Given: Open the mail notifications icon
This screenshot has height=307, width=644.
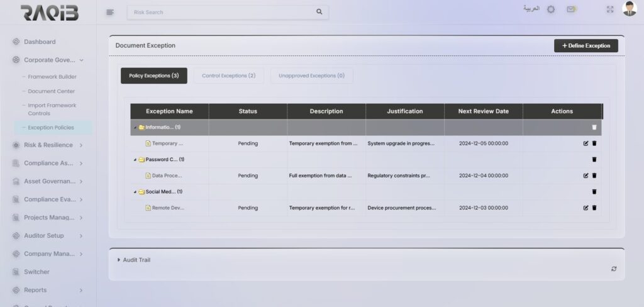Looking at the screenshot, I should point(571,9).
